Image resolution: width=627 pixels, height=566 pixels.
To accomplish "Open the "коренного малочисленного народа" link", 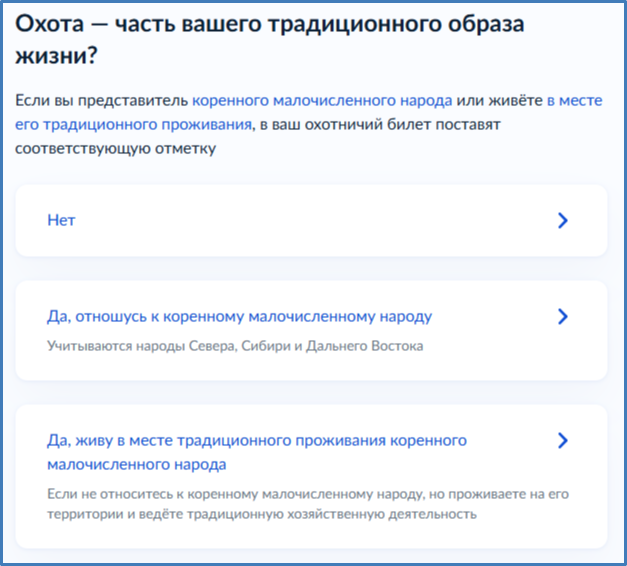I will [x=322, y=101].
